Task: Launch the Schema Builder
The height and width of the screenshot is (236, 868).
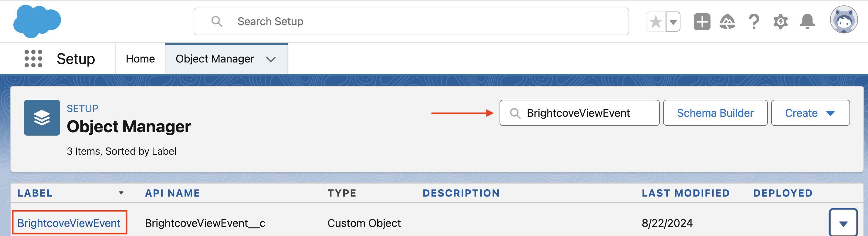Action: pyautogui.click(x=715, y=113)
